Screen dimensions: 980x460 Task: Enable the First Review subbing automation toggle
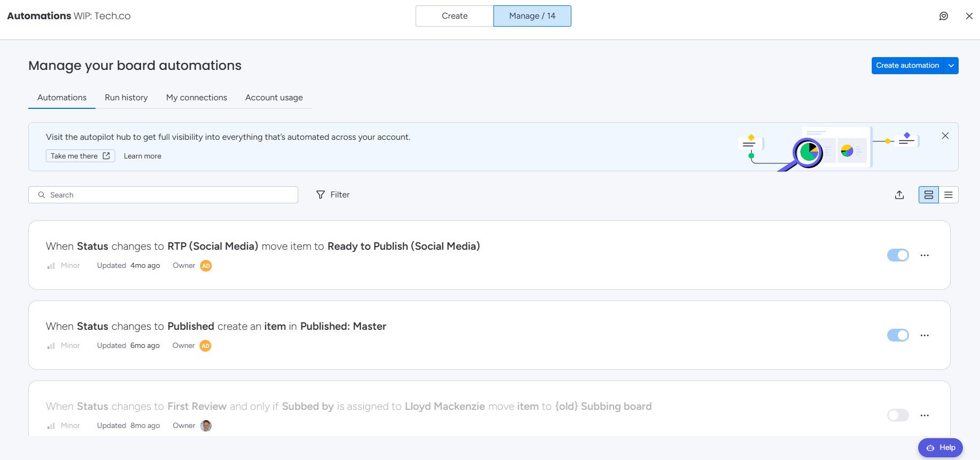coord(897,415)
